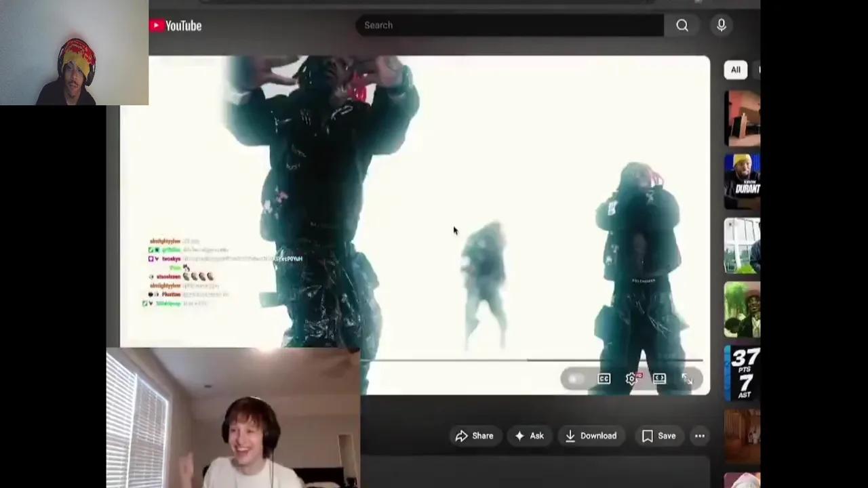Viewport: 868px width, 488px height.
Task: Open the Kevin Durant recommended thumbnail
Action: click(742, 182)
